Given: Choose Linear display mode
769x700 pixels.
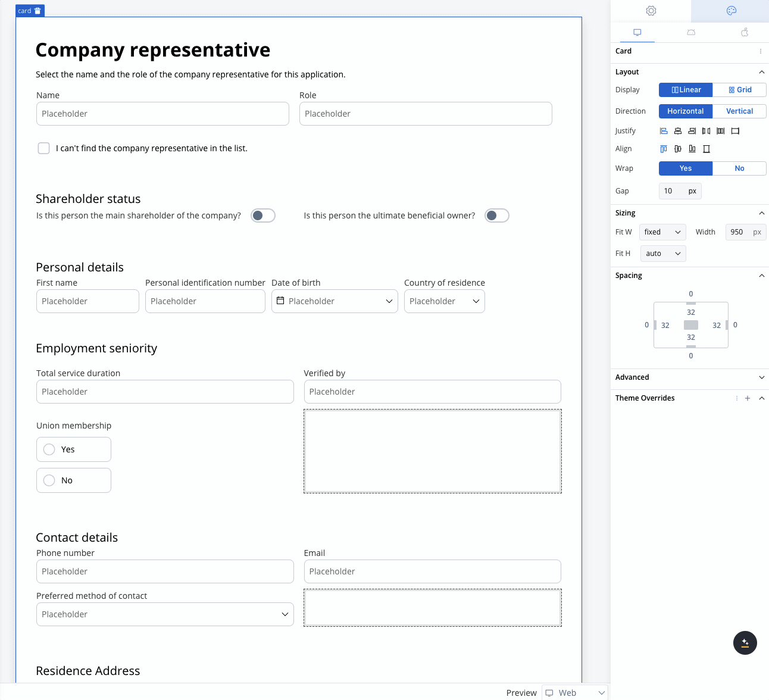Looking at the screenshot, I should pos(686,90).
